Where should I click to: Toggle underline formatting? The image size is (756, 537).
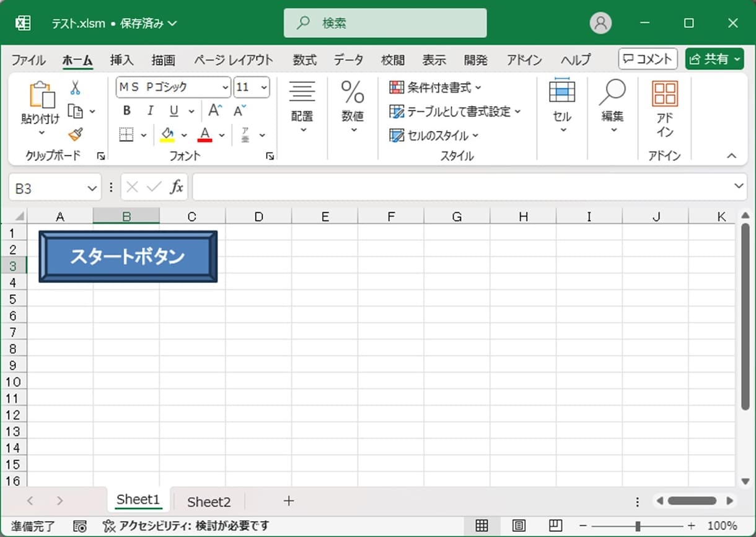click(x=174, y=111)
